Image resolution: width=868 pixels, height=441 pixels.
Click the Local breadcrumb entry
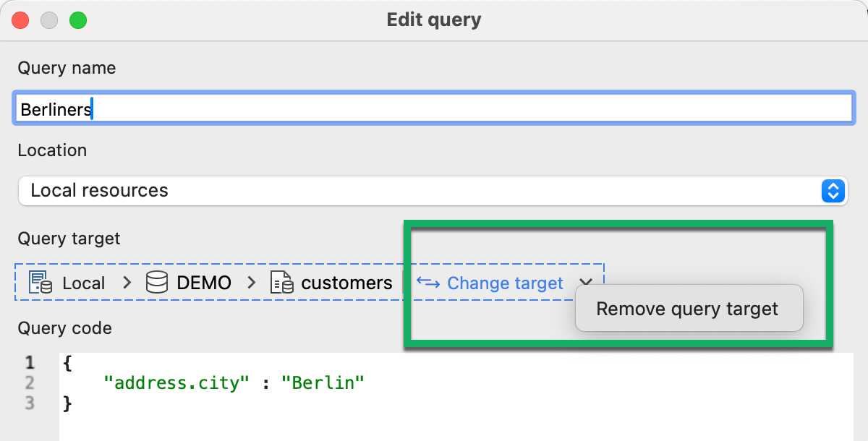pyautogui.click(x=82, y=283)
